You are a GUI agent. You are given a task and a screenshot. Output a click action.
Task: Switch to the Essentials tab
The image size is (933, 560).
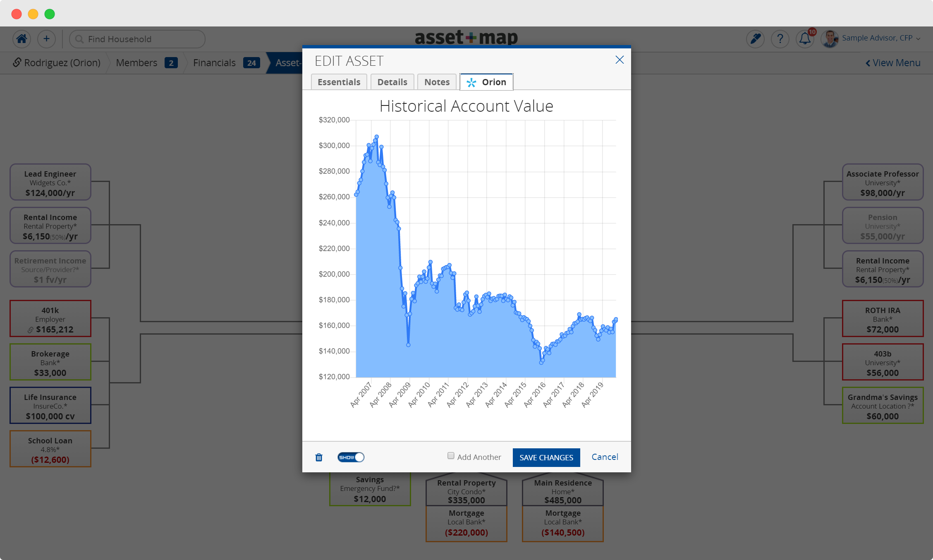pyautogui.click(x=339, y=81)
